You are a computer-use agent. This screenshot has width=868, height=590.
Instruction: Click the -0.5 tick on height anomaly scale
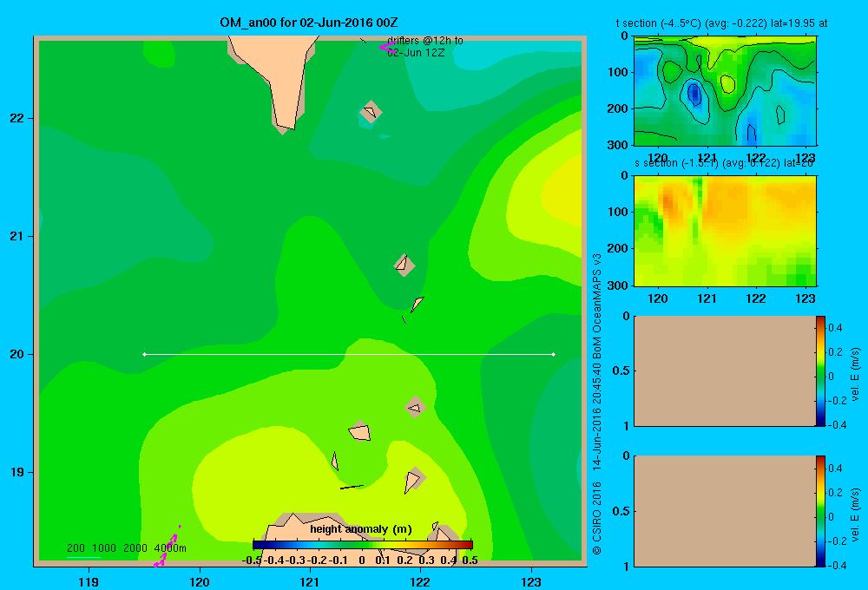click(253, 560)
